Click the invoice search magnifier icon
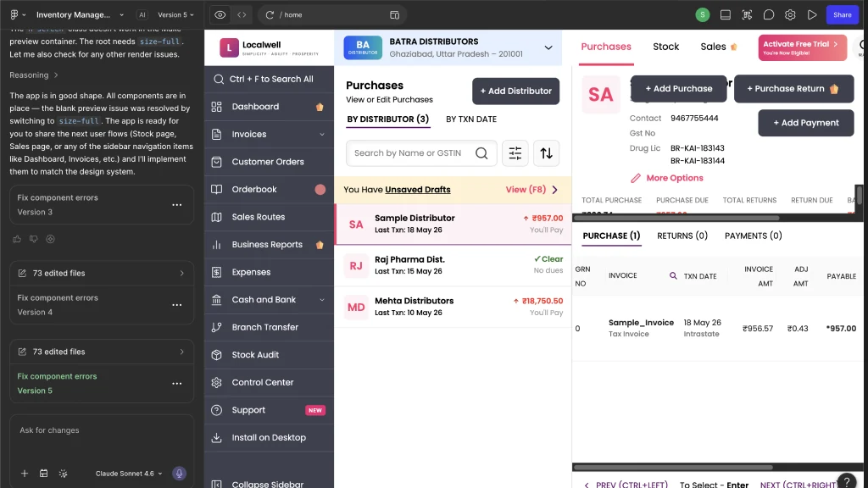Image resolution: width=868 pixels, height=488 pixels. point(673,275)
